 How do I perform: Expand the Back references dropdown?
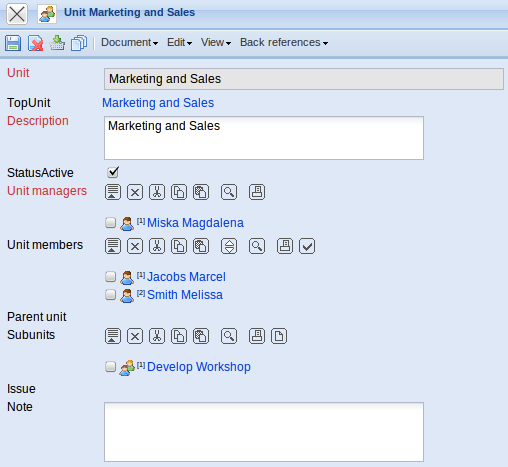[284, 42]
